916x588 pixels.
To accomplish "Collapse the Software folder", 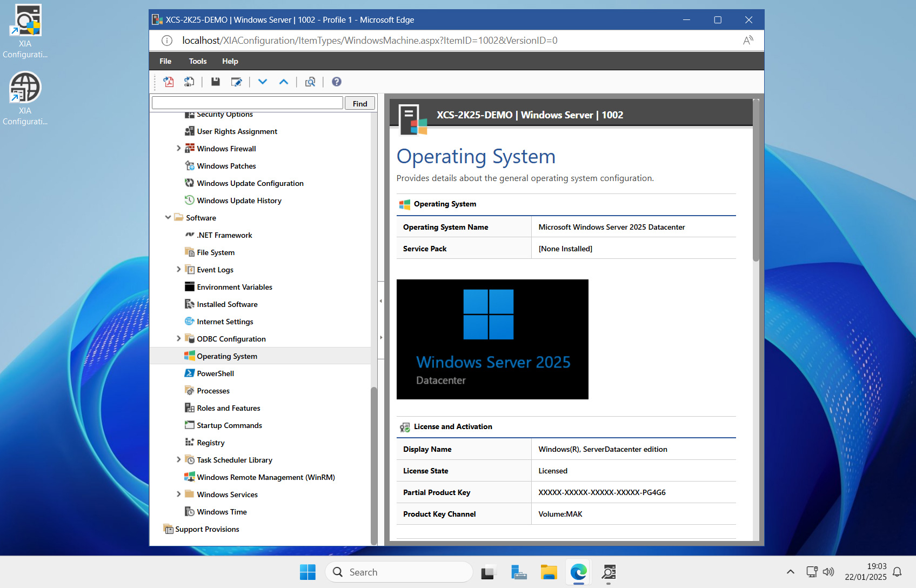I will (168, 217).
